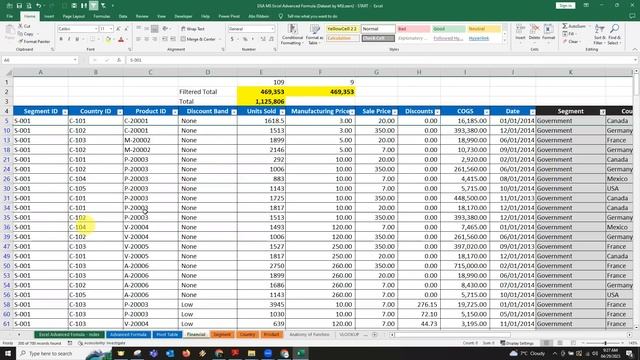Open Country ID filter dropdown
The width and height of the screenshot is (640, 360).
tap(120, 112)
